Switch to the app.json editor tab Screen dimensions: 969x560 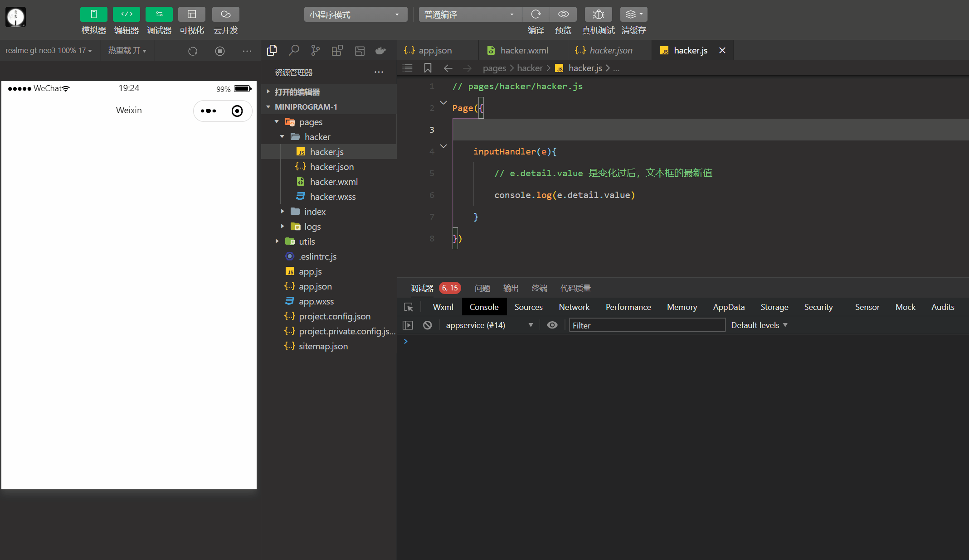(438, 50)
